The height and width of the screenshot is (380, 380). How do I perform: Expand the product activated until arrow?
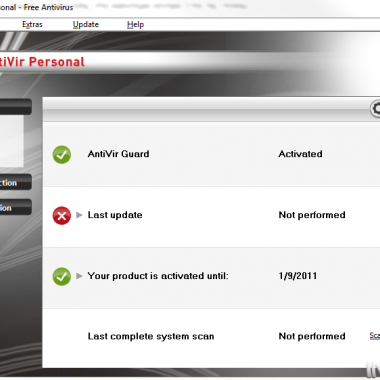click(x=79, y=276)
